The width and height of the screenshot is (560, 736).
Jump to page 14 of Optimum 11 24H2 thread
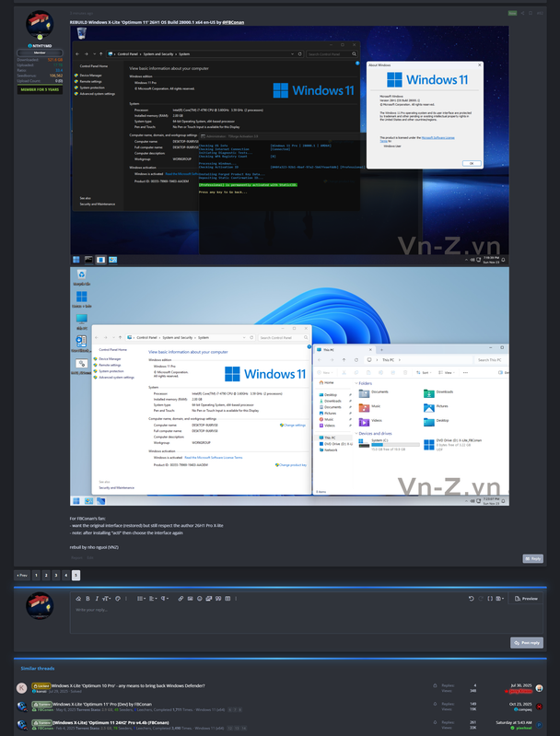coord(244,728)
